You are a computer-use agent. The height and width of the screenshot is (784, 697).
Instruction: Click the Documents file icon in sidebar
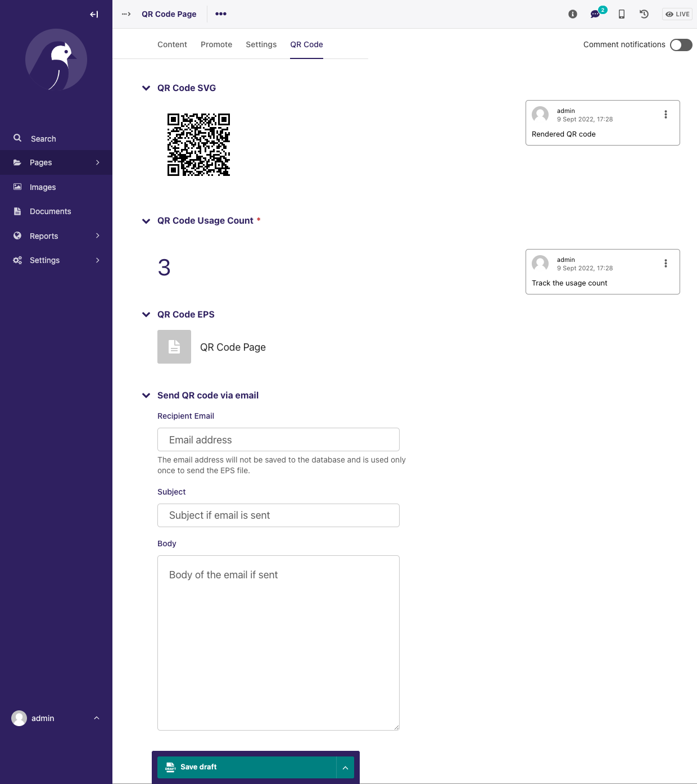pyautogui.click(x=17, y=211)
